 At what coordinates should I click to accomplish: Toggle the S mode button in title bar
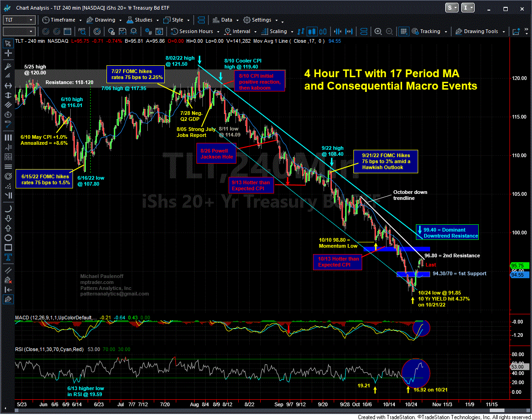452,8
